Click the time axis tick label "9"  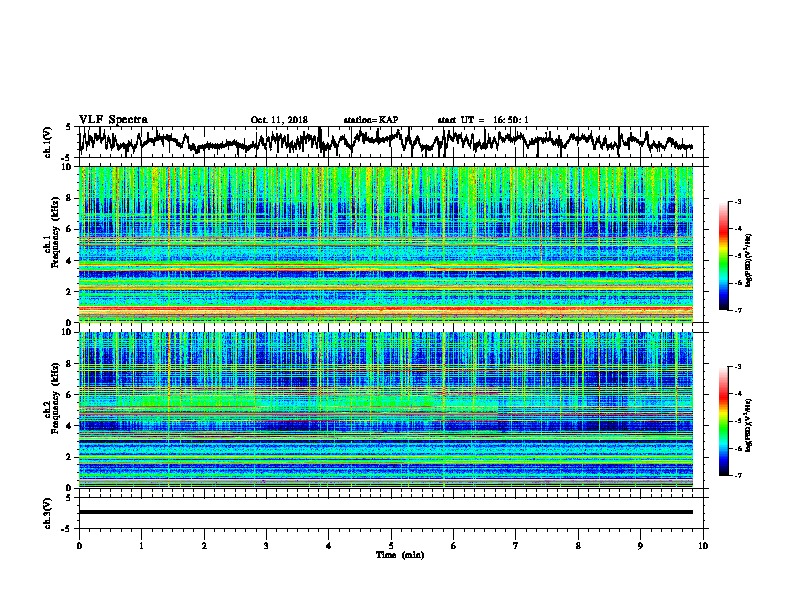tap(640, 546)
